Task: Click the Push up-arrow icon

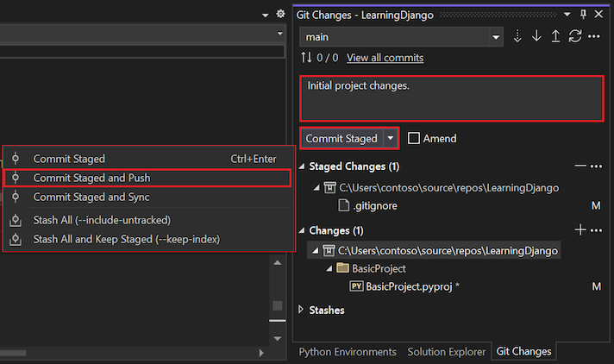Action: point(555,37)
